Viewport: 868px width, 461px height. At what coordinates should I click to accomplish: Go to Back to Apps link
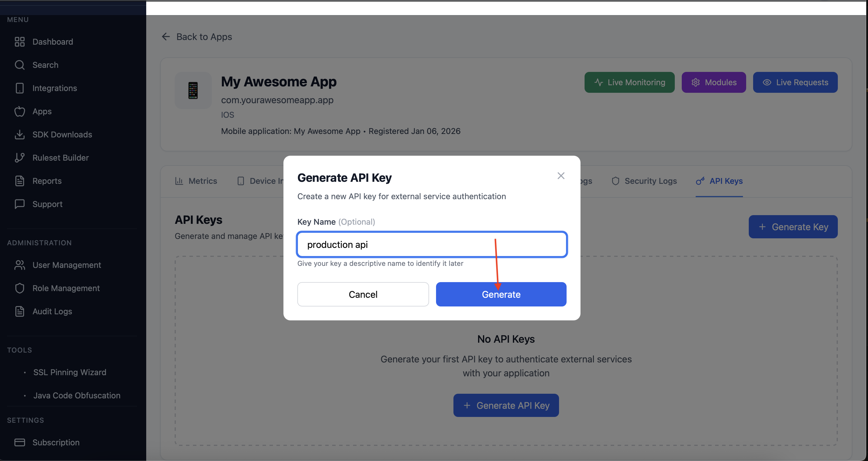click(197, 37)
